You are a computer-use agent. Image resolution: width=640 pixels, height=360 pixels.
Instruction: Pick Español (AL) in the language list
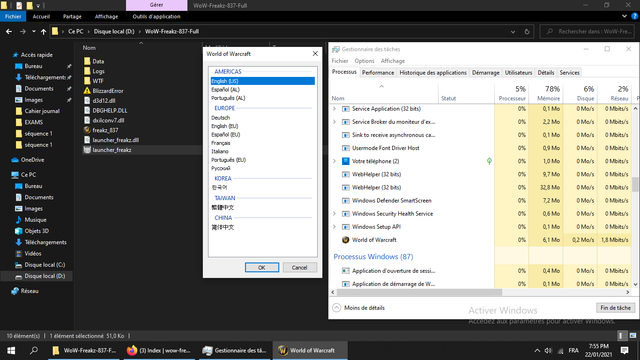coord(225,89)
